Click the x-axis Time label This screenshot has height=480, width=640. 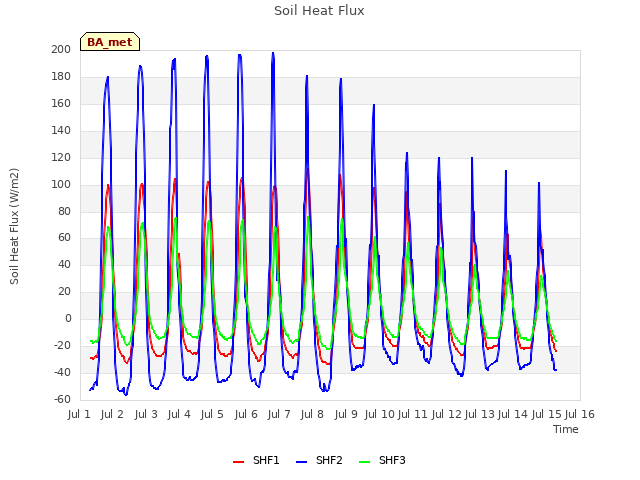tap(566, 429)
